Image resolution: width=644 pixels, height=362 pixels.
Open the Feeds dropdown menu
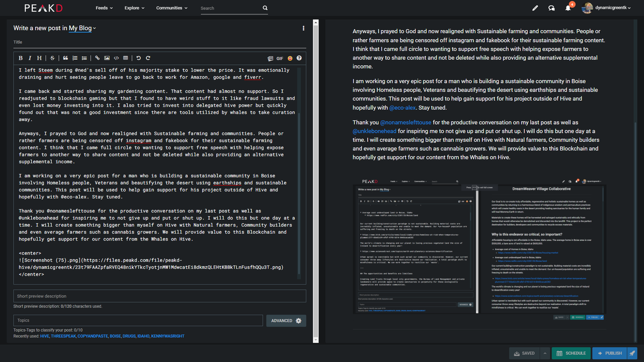104,8
